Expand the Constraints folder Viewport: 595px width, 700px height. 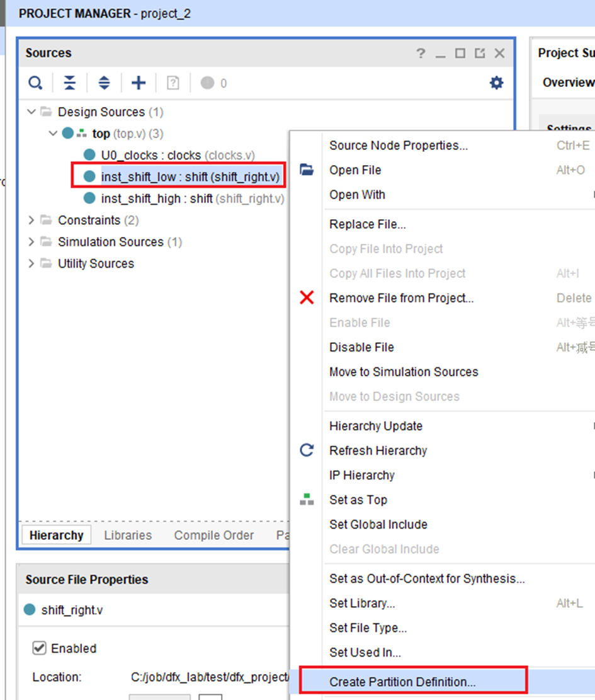(x=31, y=220)
